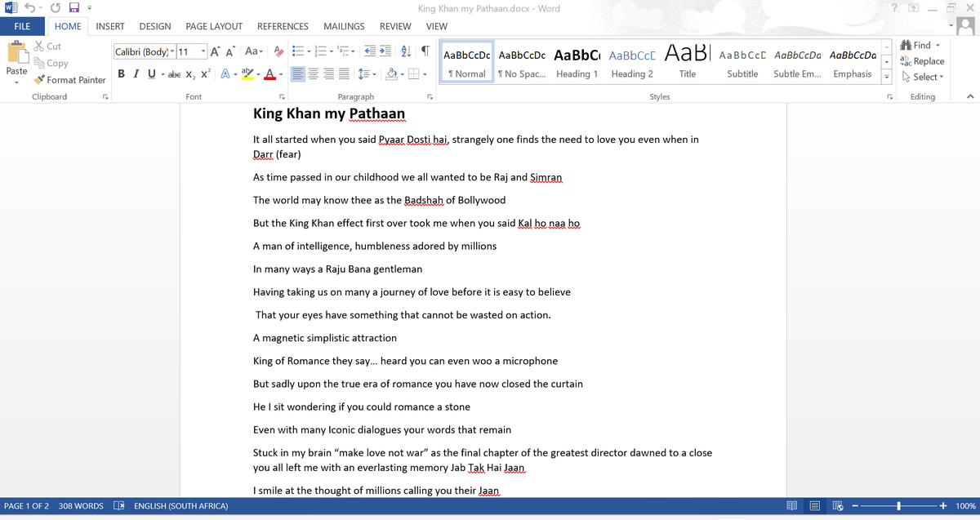
Task: Expand Styles gallery More arrow
Action: pyautogui.click(x=887, y=78)
